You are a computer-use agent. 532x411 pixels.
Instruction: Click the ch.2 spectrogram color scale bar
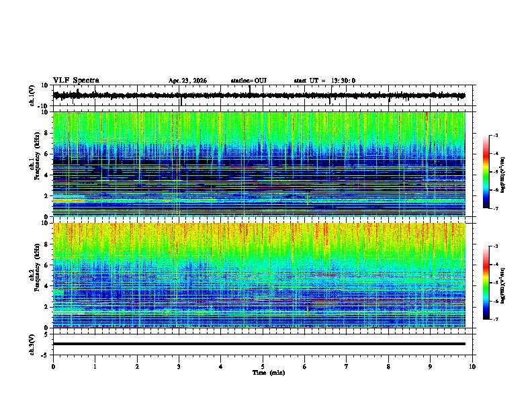click(x=486, y=283)
